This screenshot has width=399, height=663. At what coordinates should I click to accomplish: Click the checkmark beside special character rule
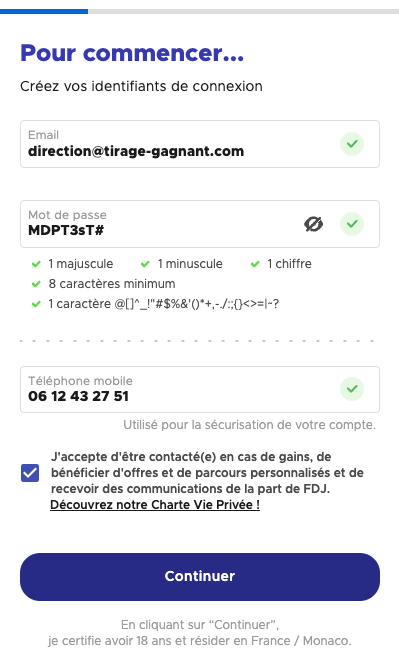[x=36, y=304]
